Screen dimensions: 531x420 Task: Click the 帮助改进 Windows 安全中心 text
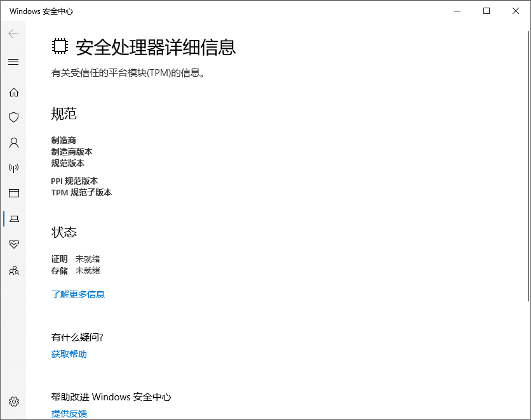tap(111, 397)
